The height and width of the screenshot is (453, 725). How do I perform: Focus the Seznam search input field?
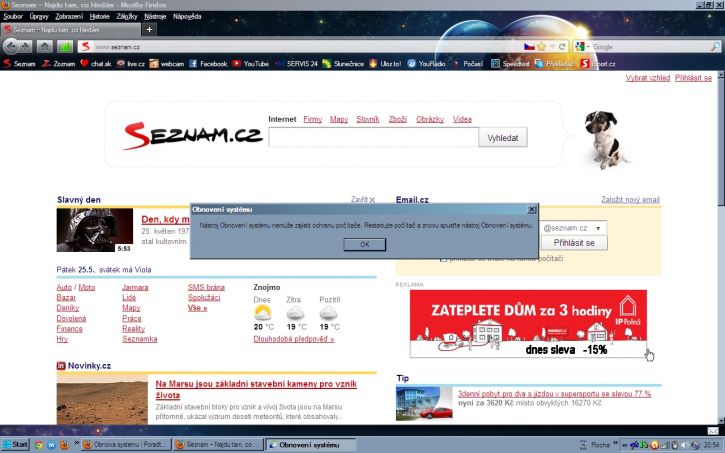click(373, 138)
